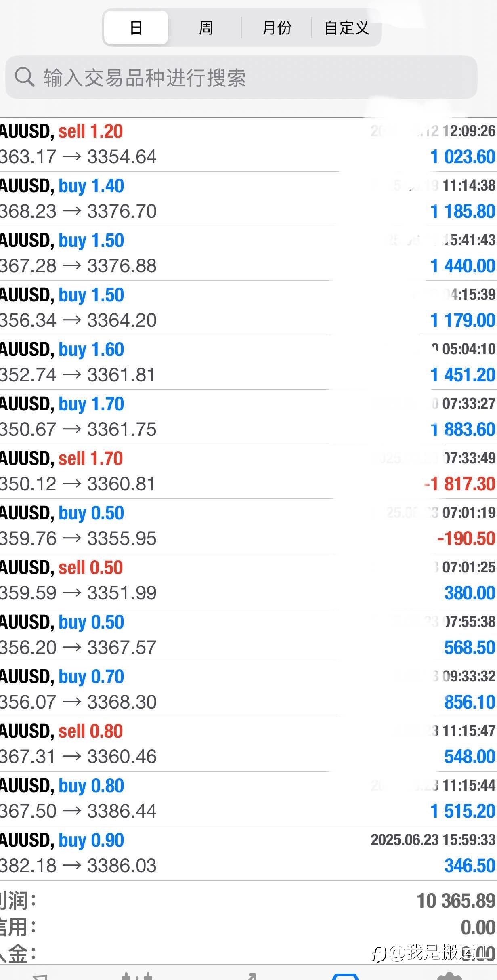This screenshot has width=497, height=980.
Task: Open the buy 1.60 trade with 1 451.20 profit
Action: 248,362
